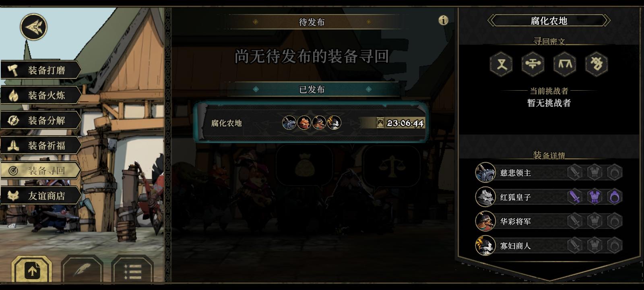
Task: Next area arrow beside 腐化农地 title
Action: tap(607, 21)
